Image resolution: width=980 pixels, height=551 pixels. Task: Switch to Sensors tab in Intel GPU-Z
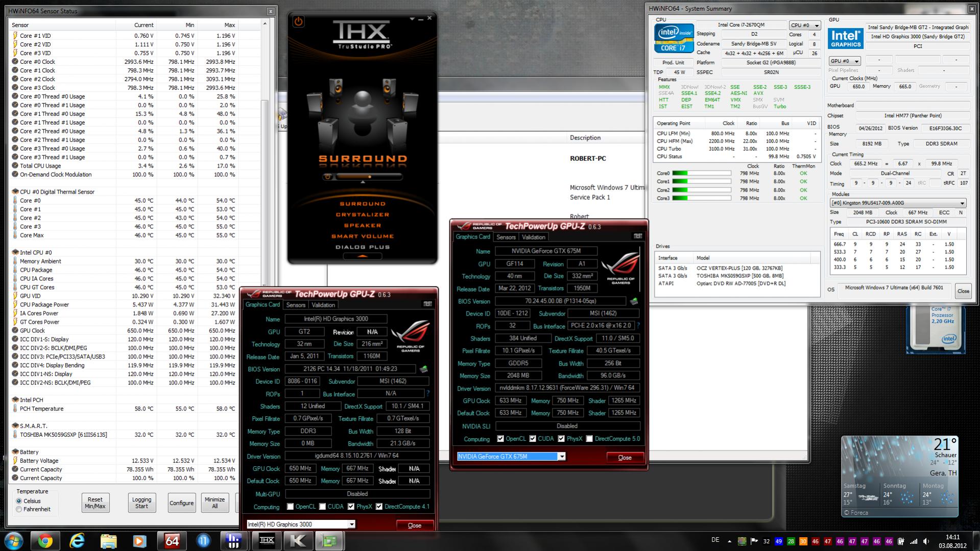tap(296, 305)
